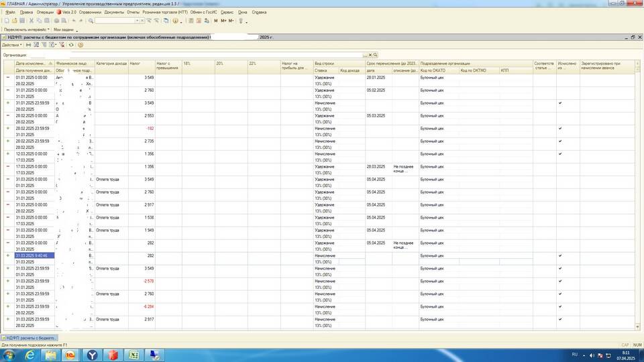
Task: Open the Отчеты menu
Action: 133,12
